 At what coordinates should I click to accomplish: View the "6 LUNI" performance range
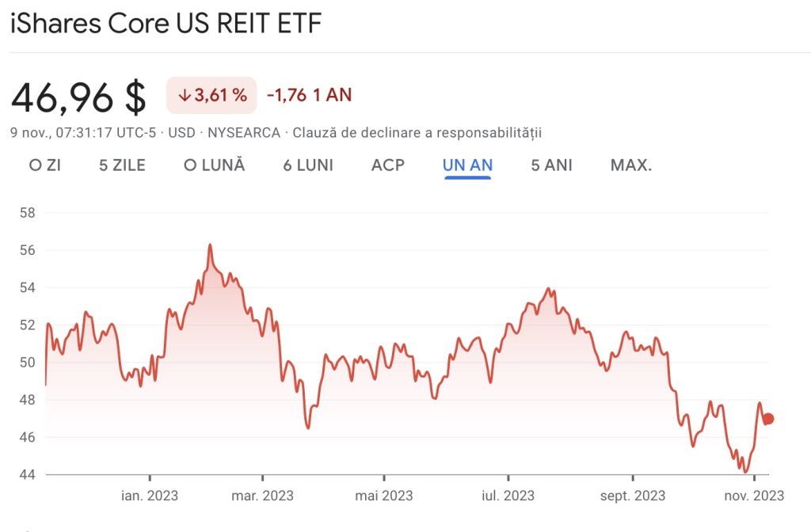coord(307,165)
